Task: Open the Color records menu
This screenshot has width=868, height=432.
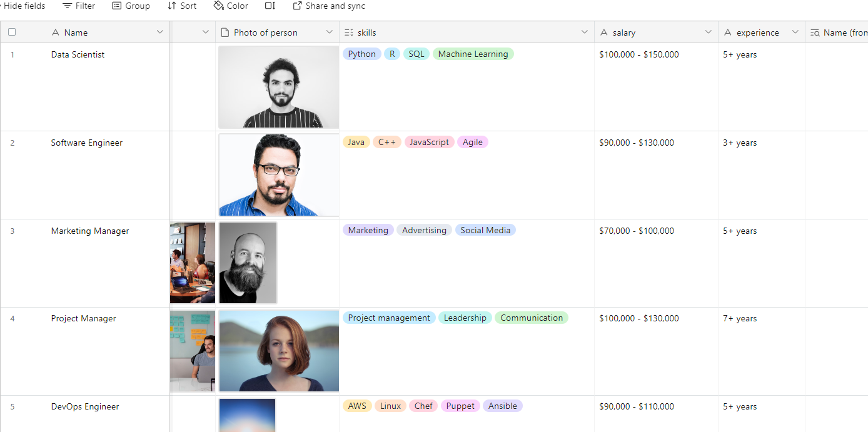Action: click(231, 6)
